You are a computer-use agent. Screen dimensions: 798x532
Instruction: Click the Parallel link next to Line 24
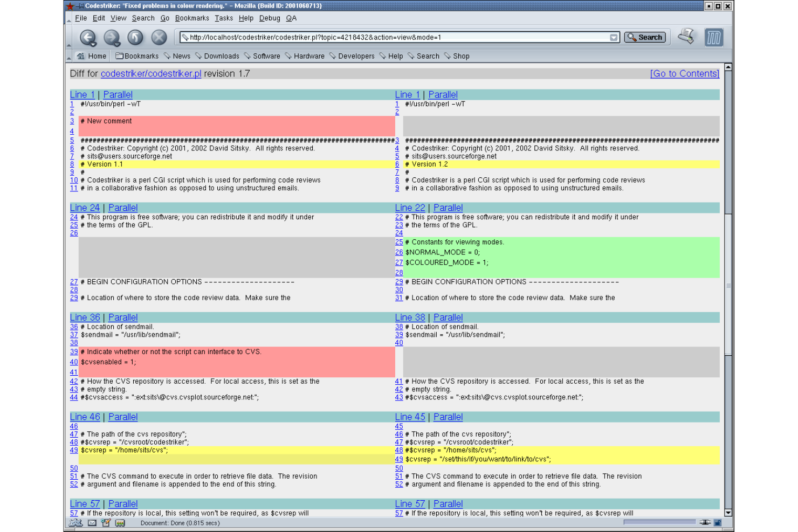(123, 208)
